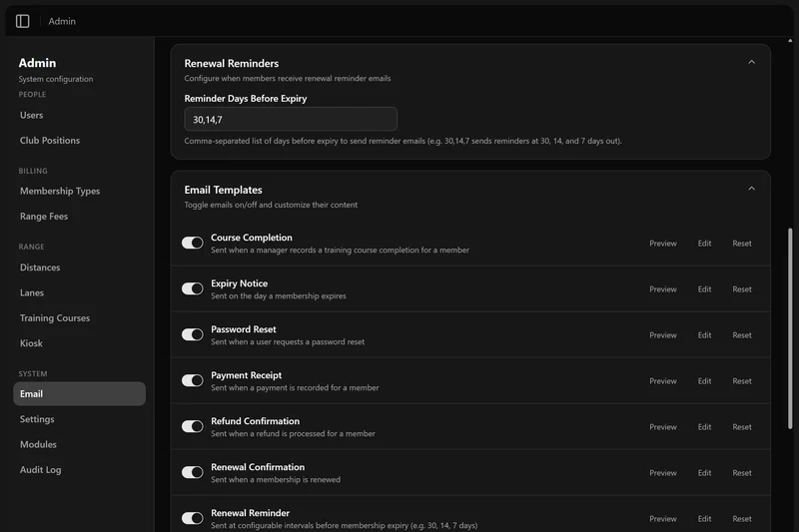Screen dimensions: 799x532
Task: Preview the Password Reset email
Action: [663, 335]
